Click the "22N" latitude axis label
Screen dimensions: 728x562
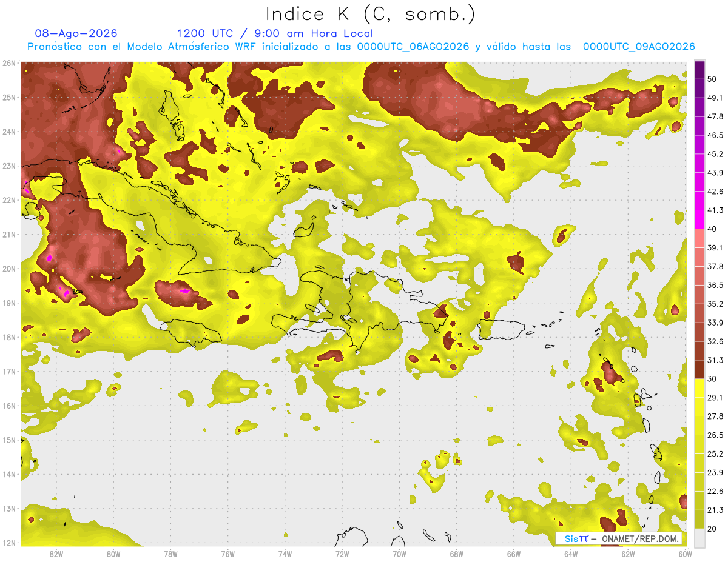click(9, 200)
